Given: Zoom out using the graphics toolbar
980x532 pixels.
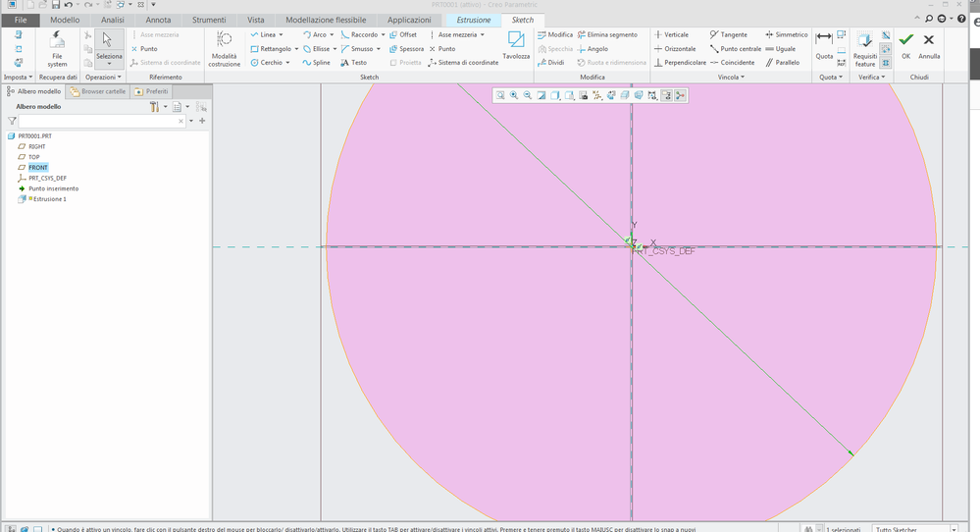Looking at the screenshot, I should pyautogui.click(x=528, y=95).
